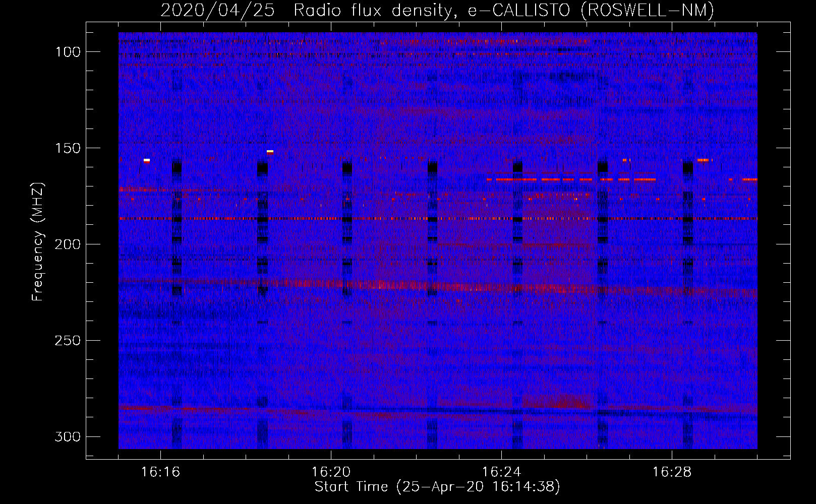Screen dimensions: 816x504
Task: Click the 200 frequency tick label
Action: coord(68,244)
